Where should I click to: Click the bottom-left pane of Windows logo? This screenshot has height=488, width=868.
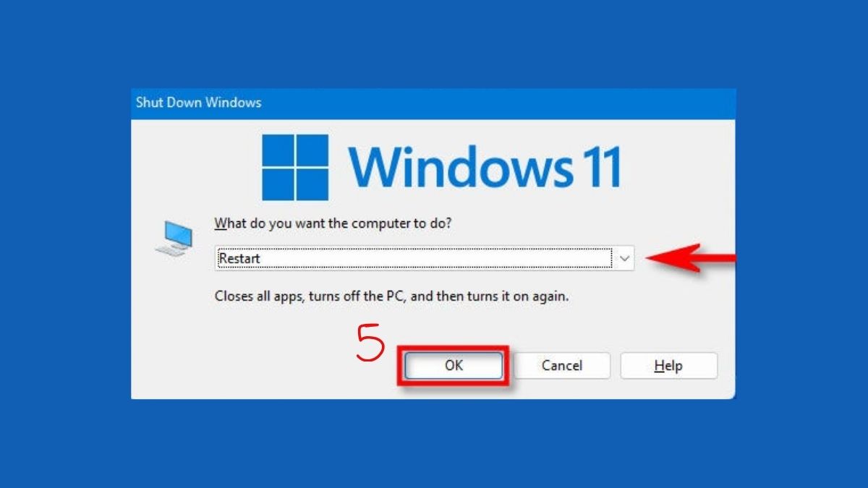pos(278,183)
